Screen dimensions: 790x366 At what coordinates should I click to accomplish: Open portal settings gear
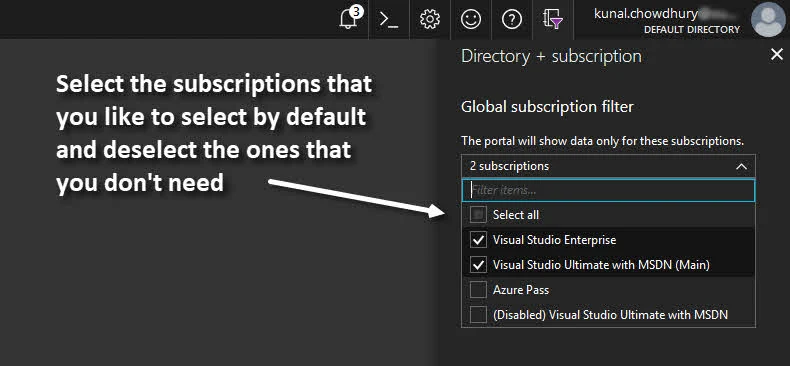click(430, 20)
